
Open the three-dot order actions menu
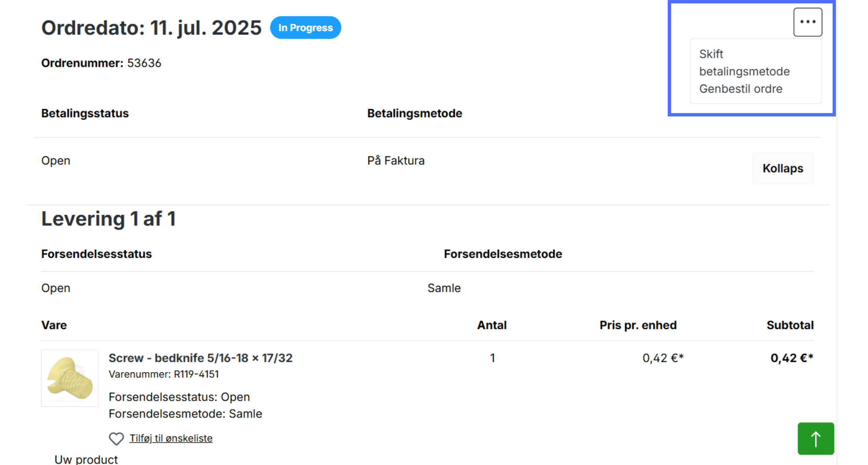coord(808,22)
